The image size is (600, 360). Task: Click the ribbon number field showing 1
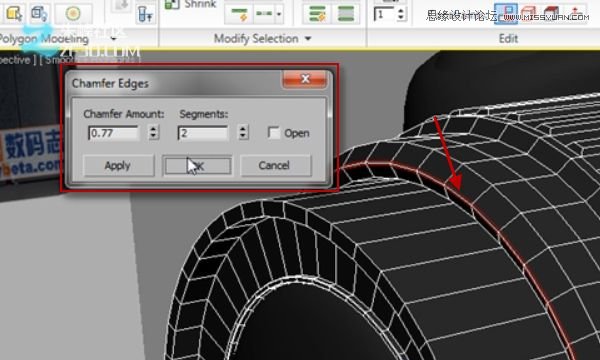coord(384,15)
